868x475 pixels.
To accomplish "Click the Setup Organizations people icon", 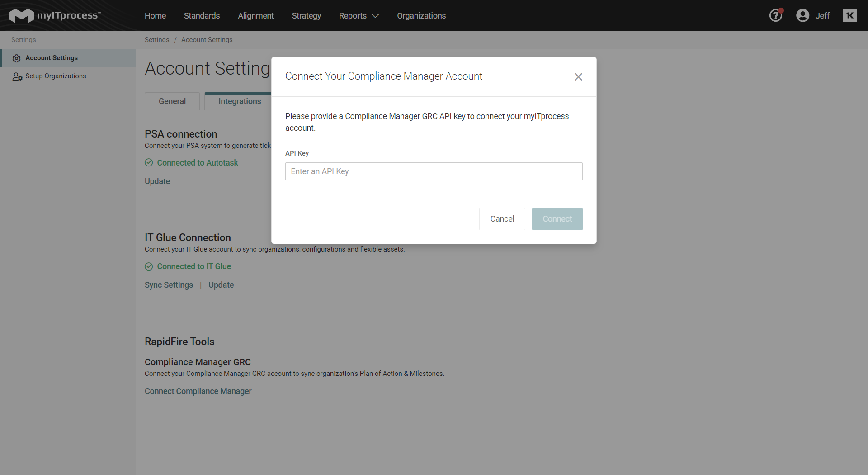I will pyautogui.click(x=17, y=76).
